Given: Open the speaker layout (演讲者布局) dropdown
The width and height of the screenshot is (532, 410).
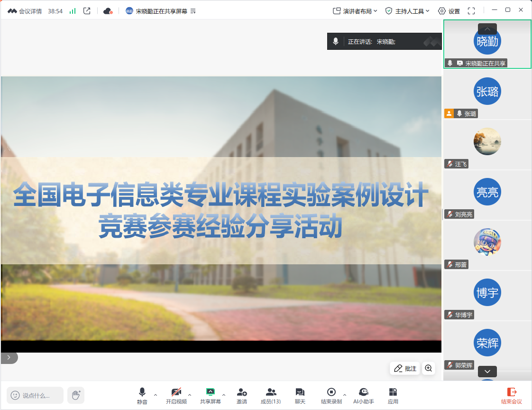Looking at the screenshot, I should 355,11.
